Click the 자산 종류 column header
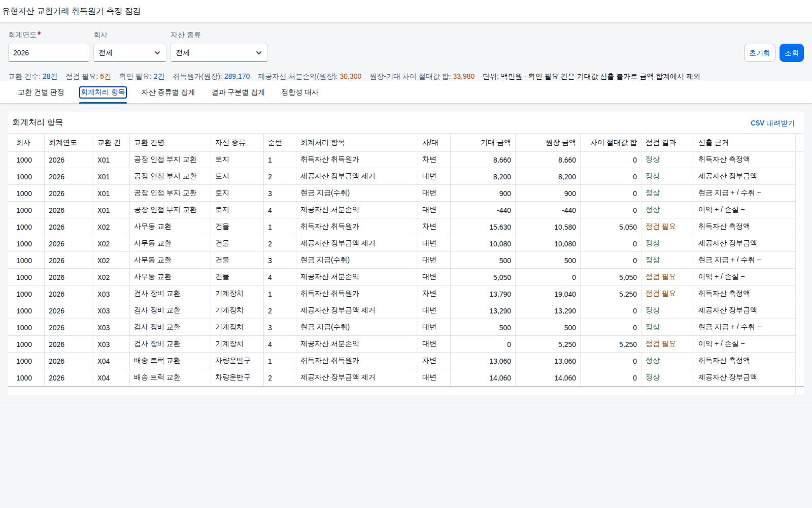The width and height of the screenshot is (812, 508). (x=238, y=143)
